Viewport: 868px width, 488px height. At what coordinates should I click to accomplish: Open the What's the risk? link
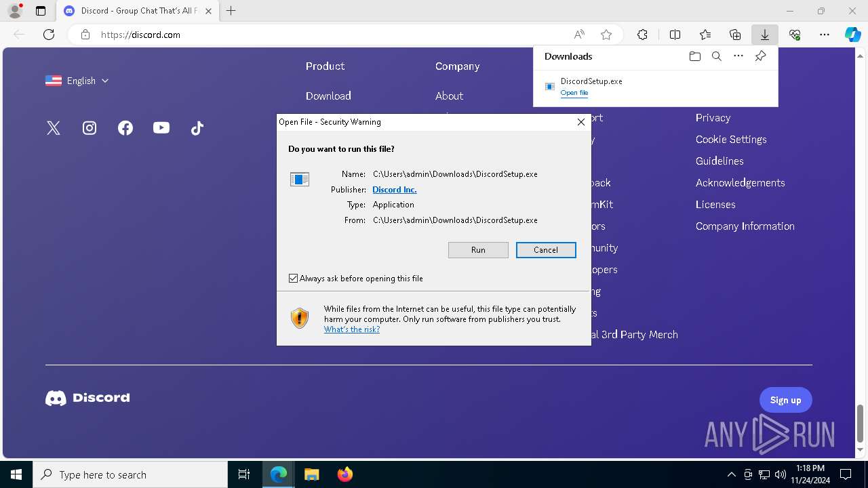(352, 329)
